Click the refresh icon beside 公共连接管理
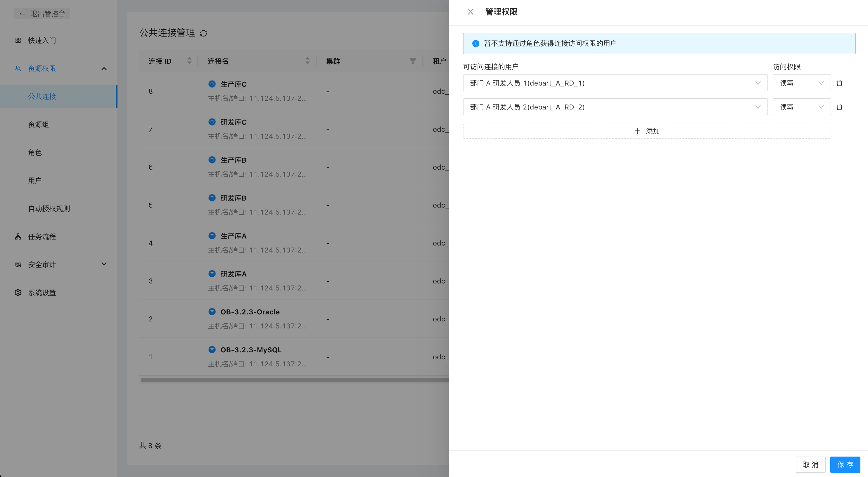This screenshot has width=868, height=477. (203, 33)
